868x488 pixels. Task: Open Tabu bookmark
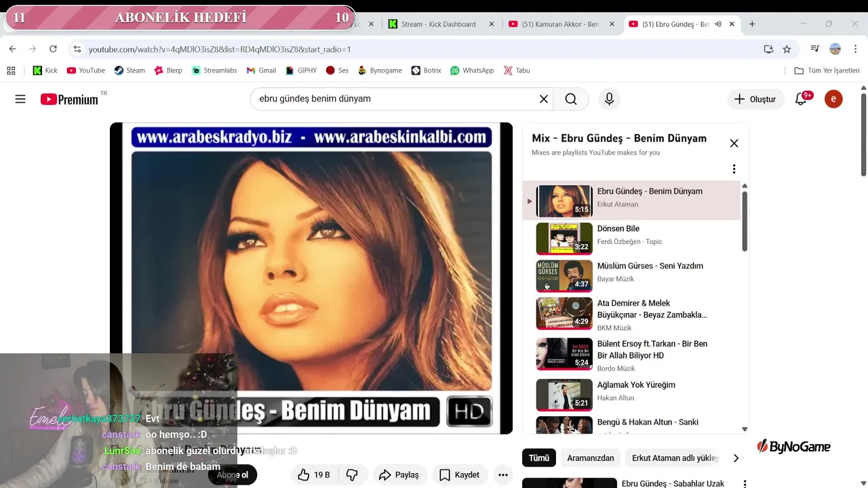517,70
